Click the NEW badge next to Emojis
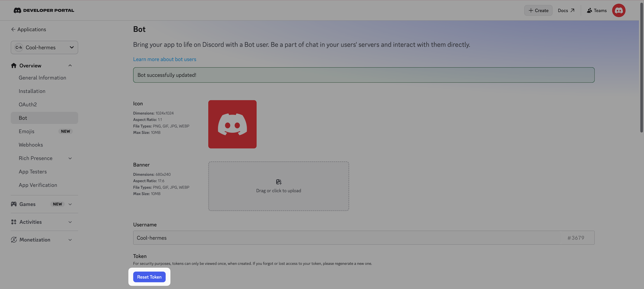This screenshot has width=644, height=289. [x=66, y=131]
